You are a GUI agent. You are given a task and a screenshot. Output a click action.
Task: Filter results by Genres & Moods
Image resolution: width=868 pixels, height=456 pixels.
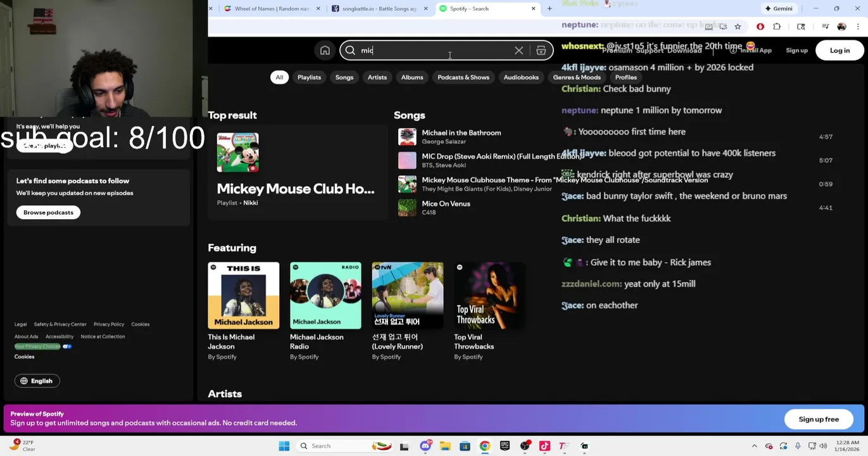[577, 77]
